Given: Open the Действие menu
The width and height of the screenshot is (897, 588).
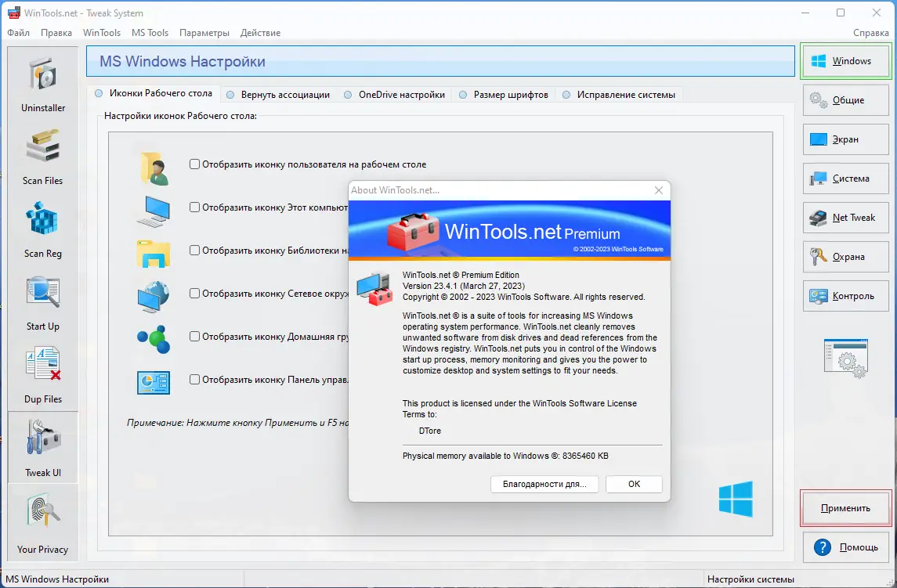Looking at the screenshot, I should 260,33.
